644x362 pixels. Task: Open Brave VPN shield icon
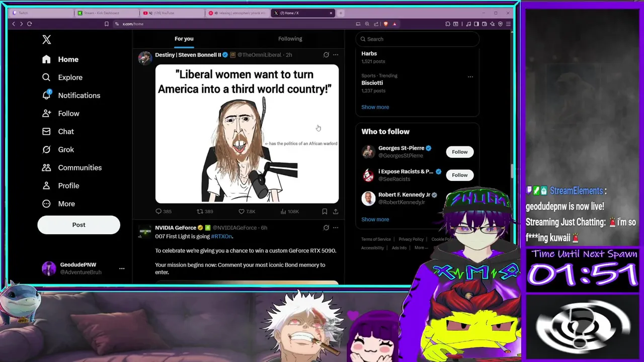point(500,24)
